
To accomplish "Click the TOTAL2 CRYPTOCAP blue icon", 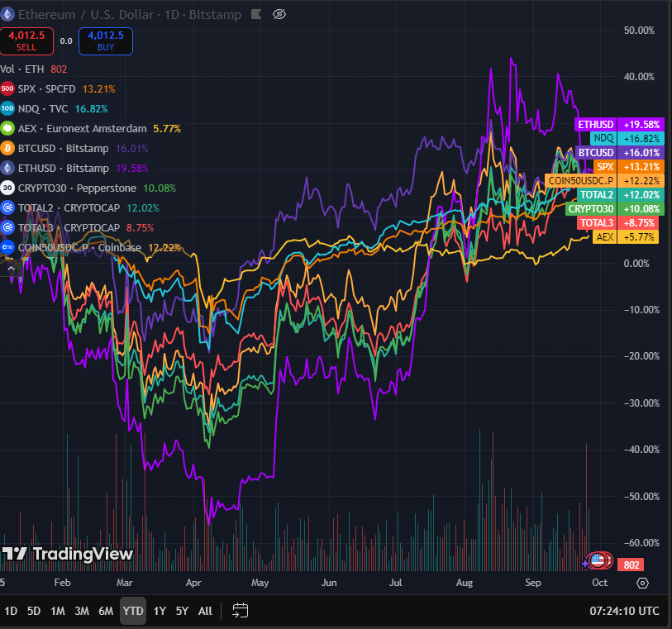I will pyautogui.click(x=7, y=207).
